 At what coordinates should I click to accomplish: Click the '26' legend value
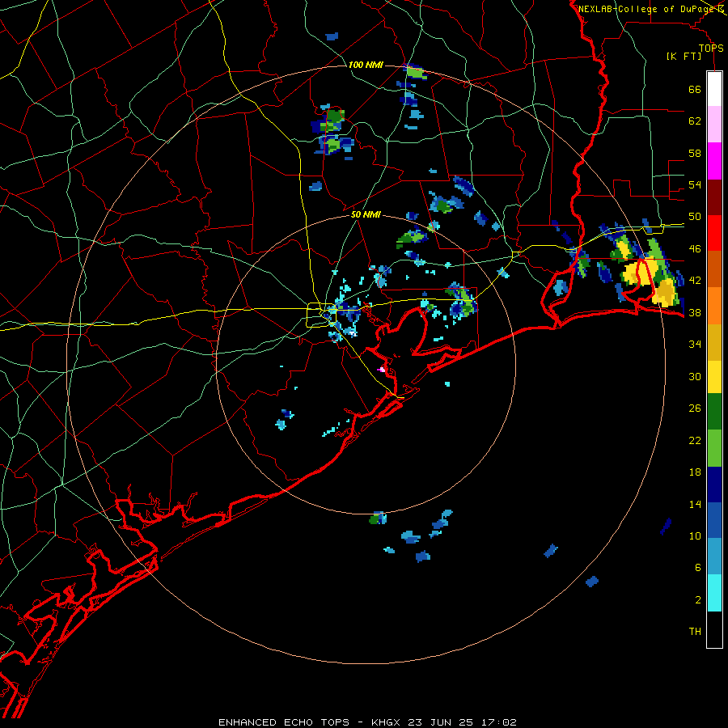pos(695,408)
